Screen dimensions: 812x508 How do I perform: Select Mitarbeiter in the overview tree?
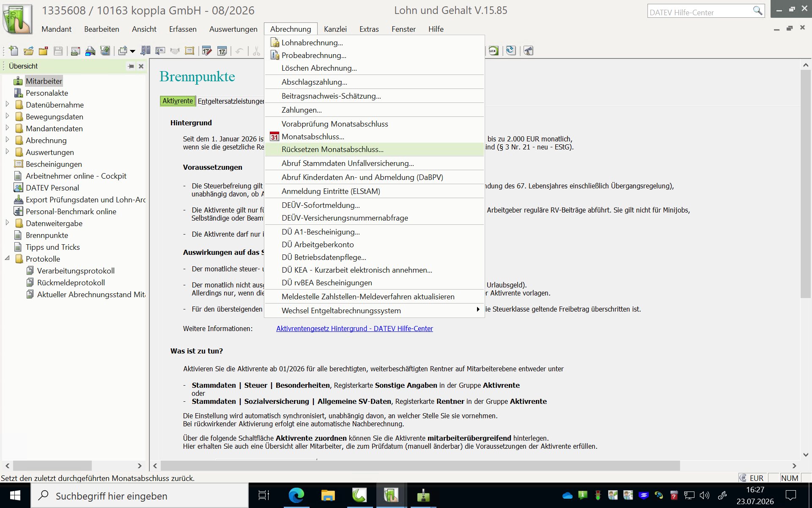click(44, 81)
